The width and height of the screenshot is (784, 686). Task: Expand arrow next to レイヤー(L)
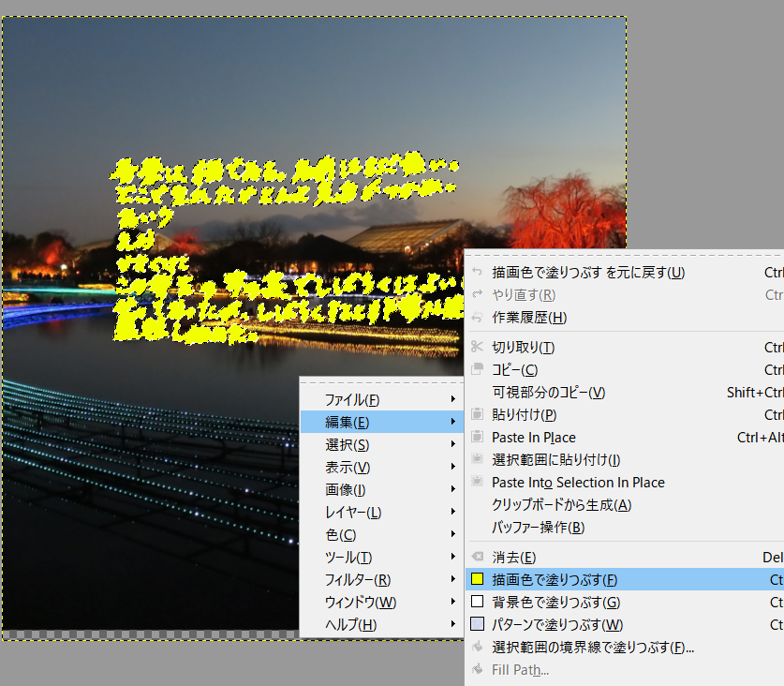453,512
